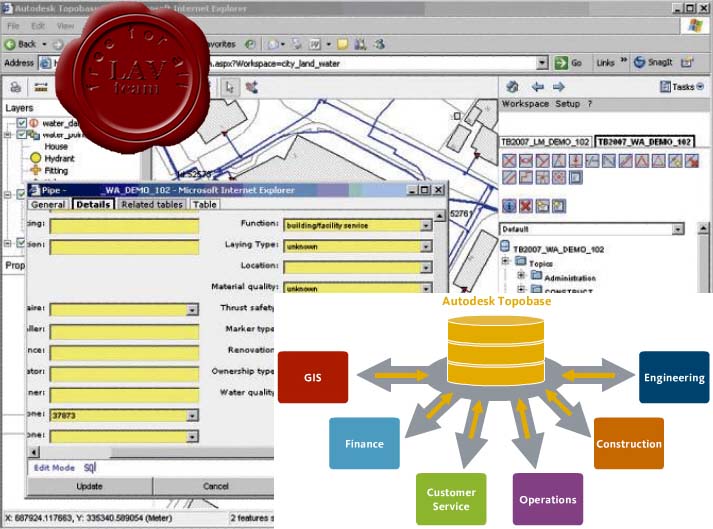Pick the red inverted-V tool icon
Screen dimensions: 713x529
point(642,161)
